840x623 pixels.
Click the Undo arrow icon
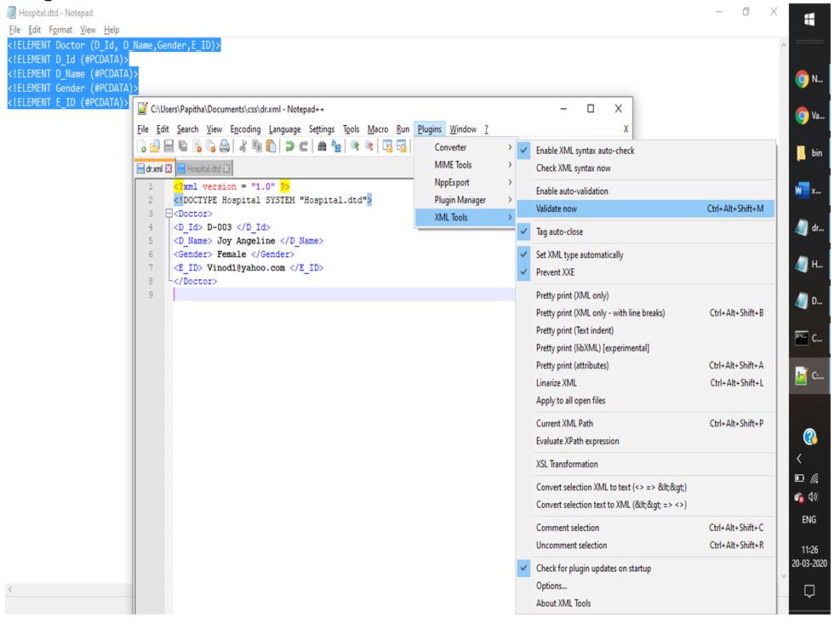(x=289, y=146)
